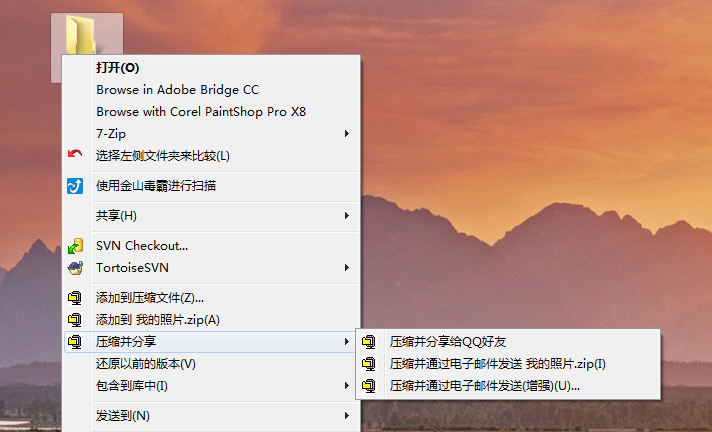Select 压缩并分享给QQ好友 option
The image size is (712, 432).
click(x=455, y=341)
